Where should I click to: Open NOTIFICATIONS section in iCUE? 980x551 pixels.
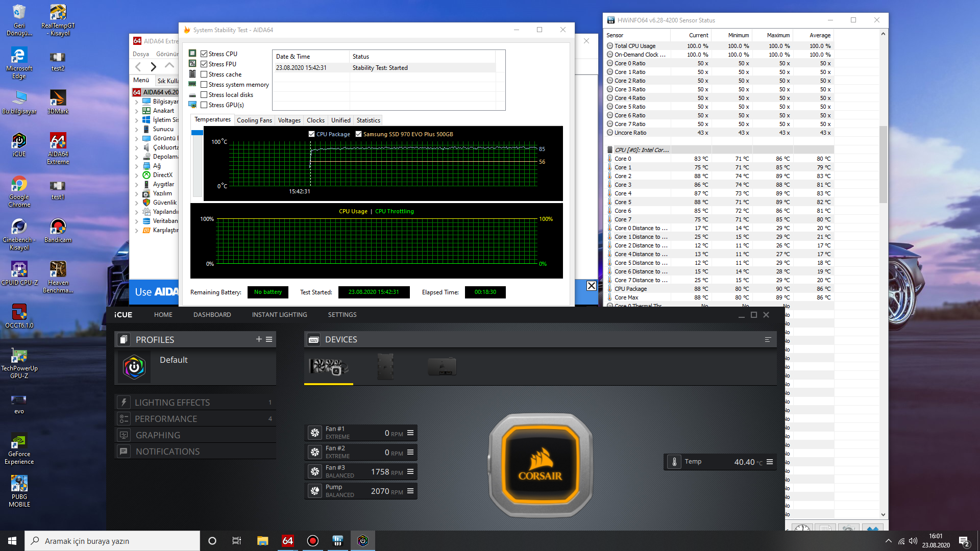(x=195, y=452)
